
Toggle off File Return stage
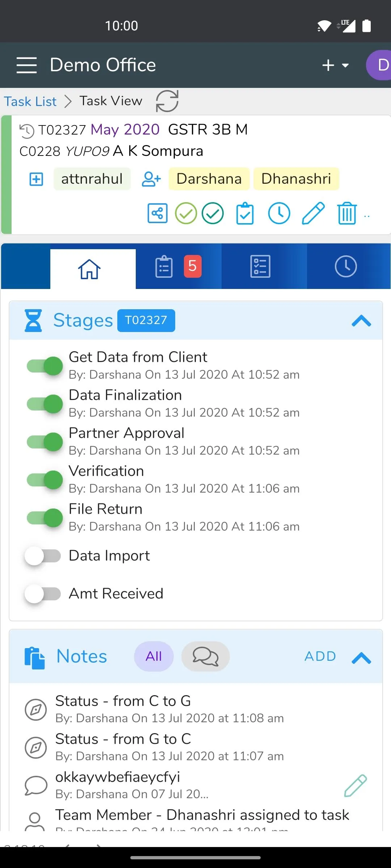[45, 518]
